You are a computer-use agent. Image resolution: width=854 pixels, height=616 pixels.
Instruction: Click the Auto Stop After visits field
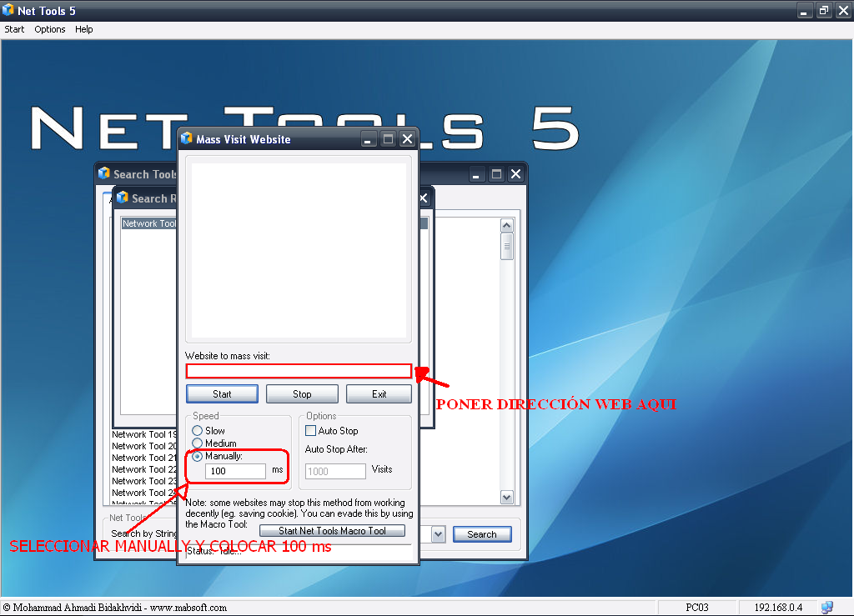[335, 471]
